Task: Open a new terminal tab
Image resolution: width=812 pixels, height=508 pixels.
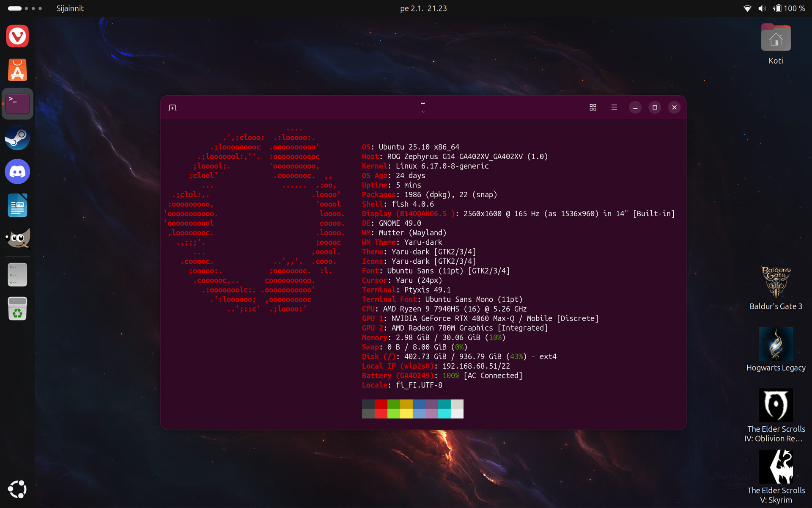Action: point(173,108)
